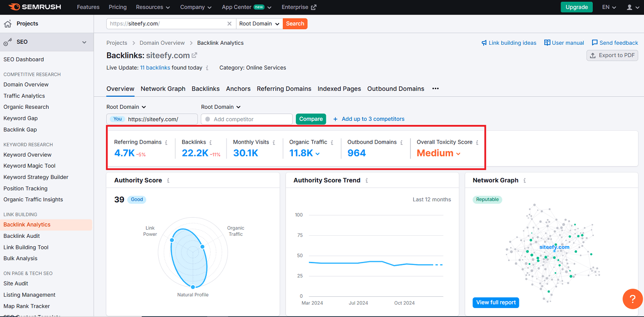644x317 pixels.
Task: Click the Send feedback icon
Action: click(595, 43)
